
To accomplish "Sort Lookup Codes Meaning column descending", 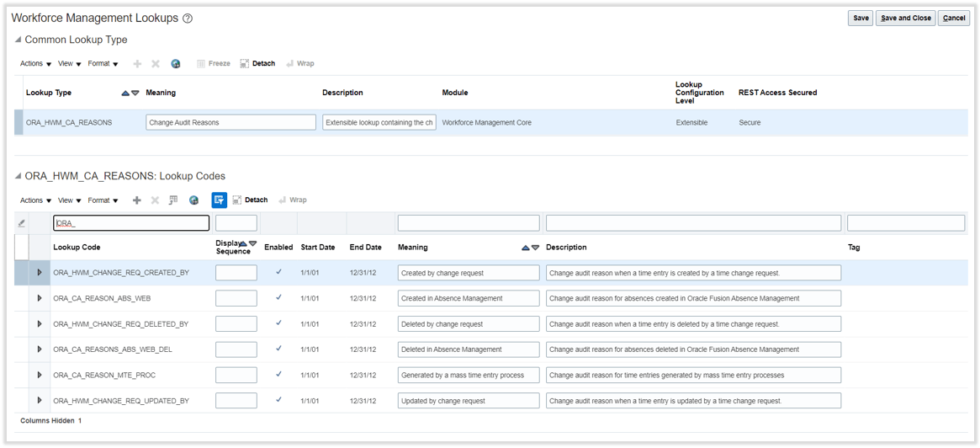I will (x=535, y=248).
